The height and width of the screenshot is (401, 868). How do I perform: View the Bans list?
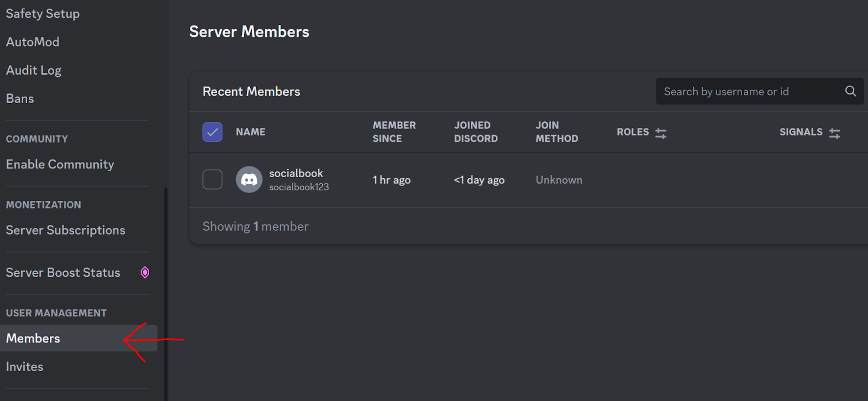(x=20, y=99)
